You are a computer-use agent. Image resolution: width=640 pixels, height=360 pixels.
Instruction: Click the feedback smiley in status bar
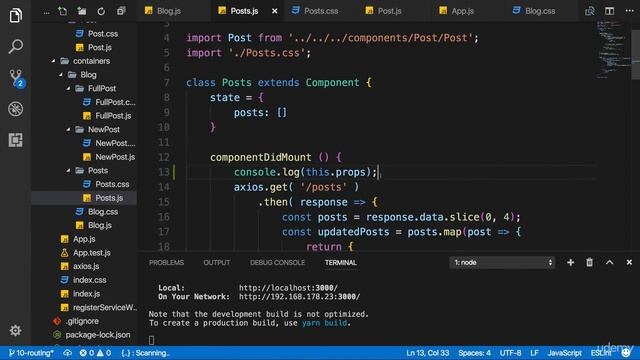pos(626,353)
